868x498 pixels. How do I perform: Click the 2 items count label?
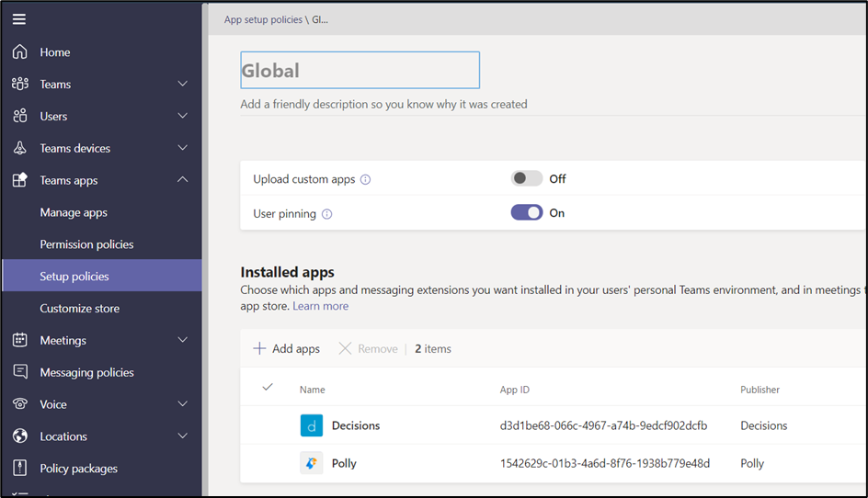point(433,348)
